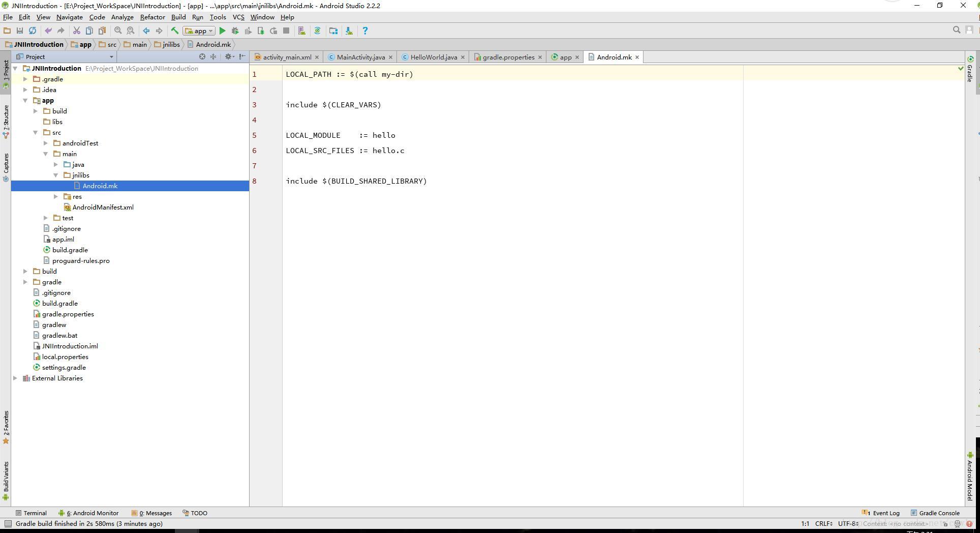Image resolution: width=980 pixels, height=533 pixels.
Task: Open the Messages tool window
Action: (x=151, y=513)
